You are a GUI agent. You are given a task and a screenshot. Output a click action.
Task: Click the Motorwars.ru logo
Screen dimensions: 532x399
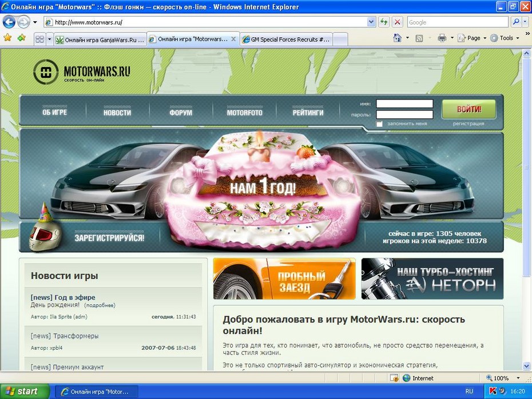[82, 71]
